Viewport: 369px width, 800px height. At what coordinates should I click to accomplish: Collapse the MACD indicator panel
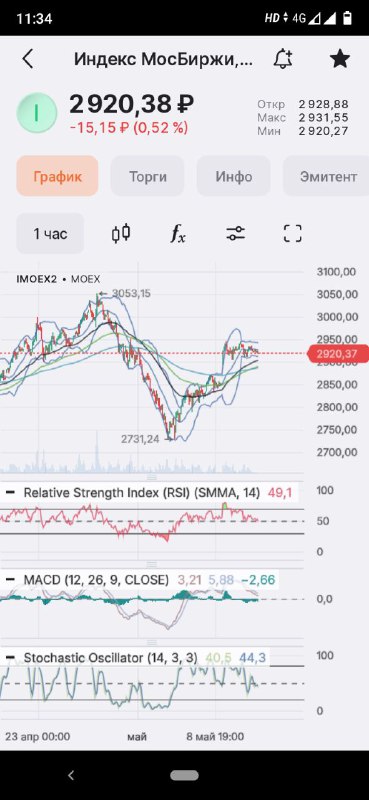click(x=10, y=580)
